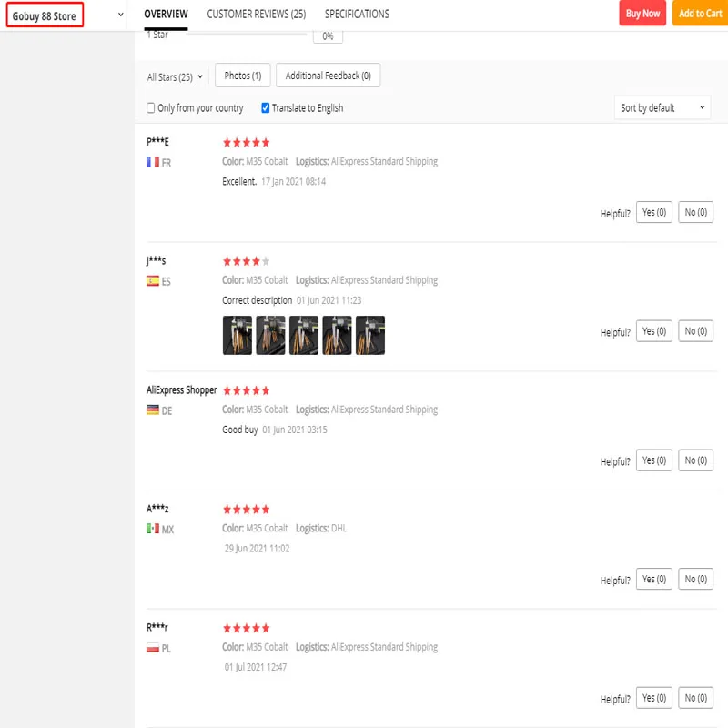
Task: Open the Sort by default dropdown
Action: [662, 107]
